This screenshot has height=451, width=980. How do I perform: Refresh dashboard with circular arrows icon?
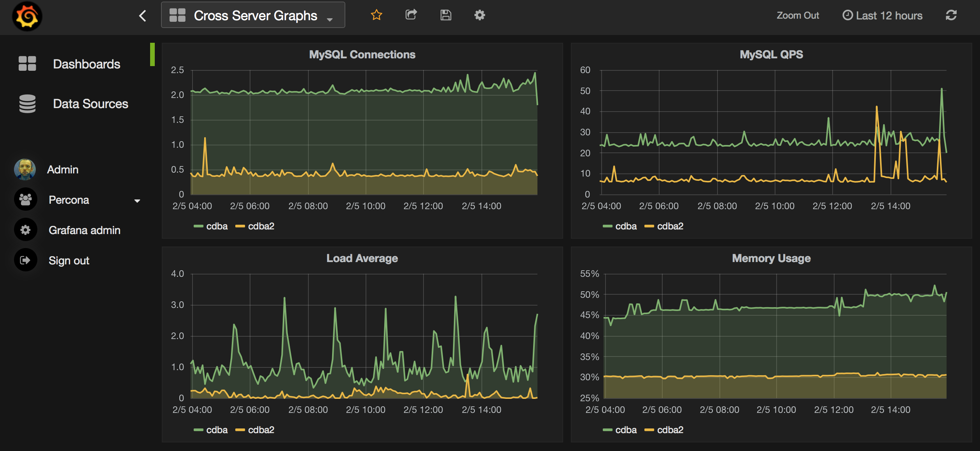click(x=951, y=16)
